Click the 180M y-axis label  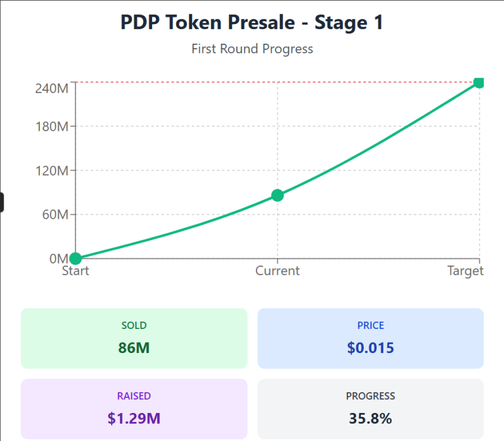pyautogui.click(x=52, y=127)
